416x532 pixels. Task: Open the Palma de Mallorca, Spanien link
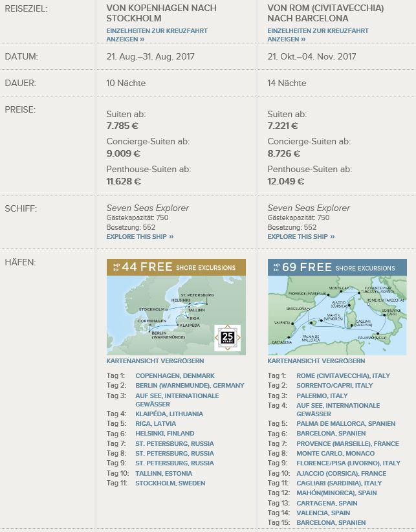click(345, 424)
